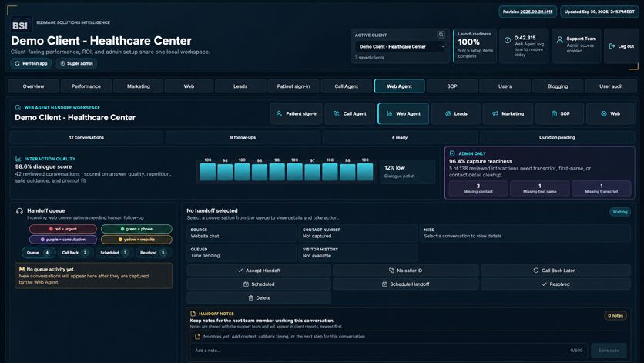Click the Support Team user icon

pyautogui.click(x=559, y=40)
